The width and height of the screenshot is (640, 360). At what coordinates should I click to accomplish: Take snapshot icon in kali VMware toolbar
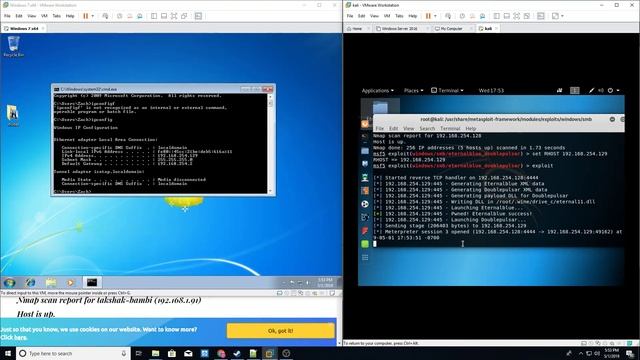(462, 16)
